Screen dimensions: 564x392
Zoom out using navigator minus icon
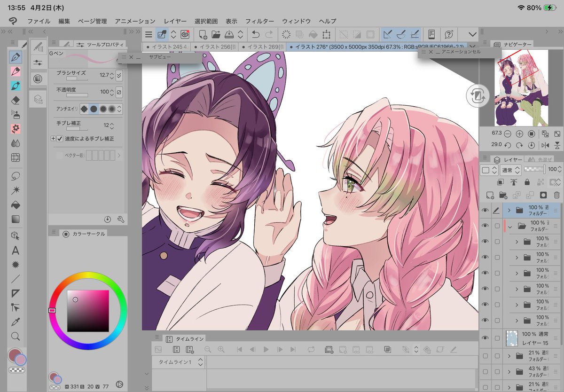pyautogui.click(x=508, y=134)
